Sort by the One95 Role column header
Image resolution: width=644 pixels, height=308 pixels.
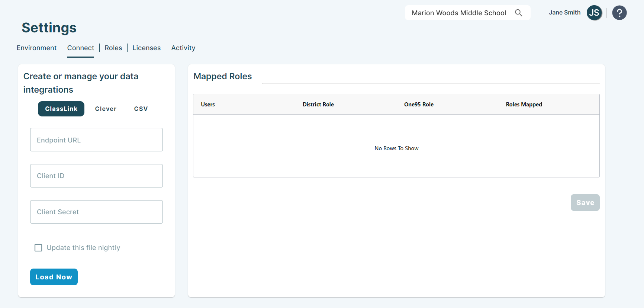(419, 105)
